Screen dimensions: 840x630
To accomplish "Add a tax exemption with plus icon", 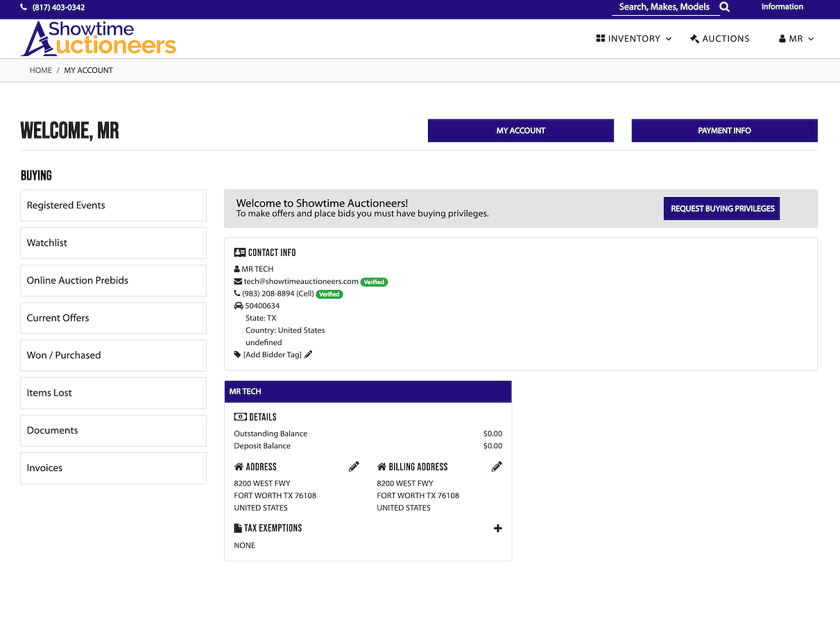I will tap(497, 528).
